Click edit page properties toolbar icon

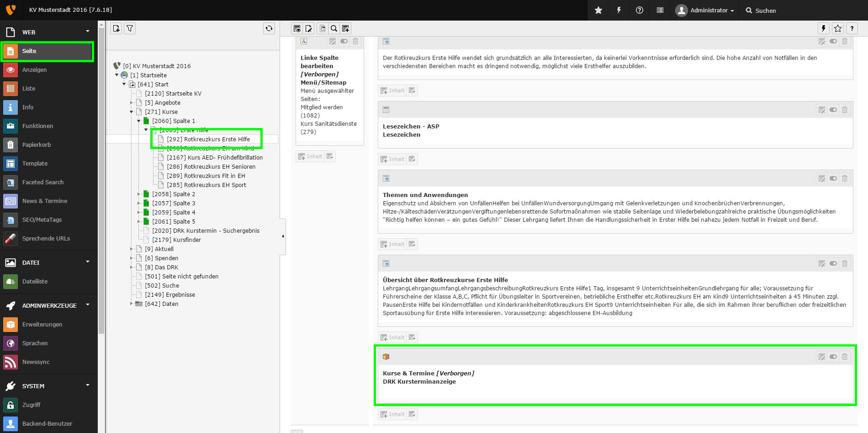pos(309,28)
